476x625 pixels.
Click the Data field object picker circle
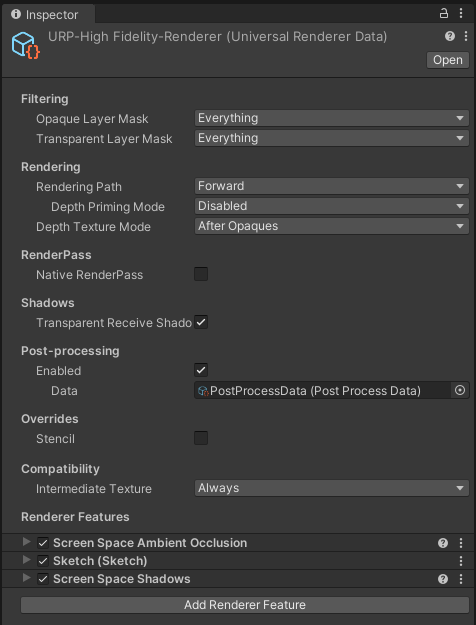(460, 390)
